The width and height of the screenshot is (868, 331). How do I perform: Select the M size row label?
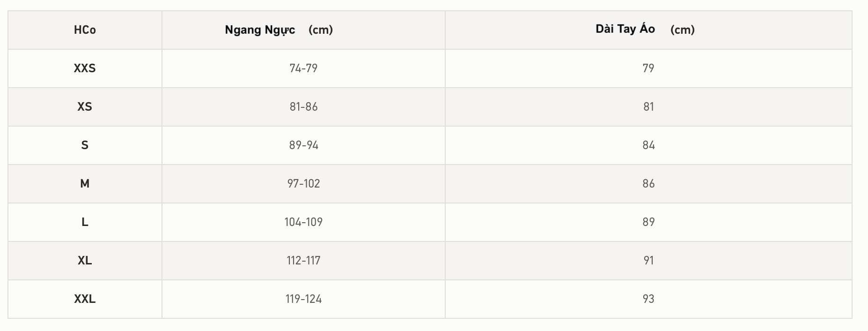tap(85, 184)
